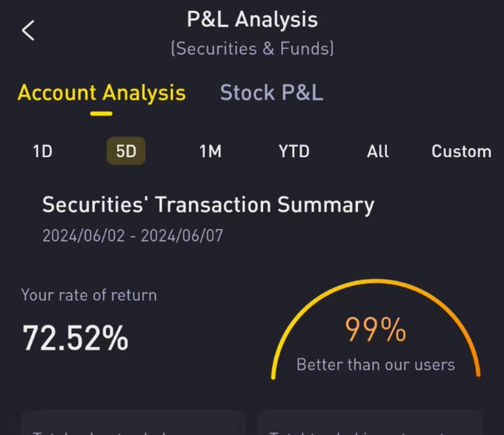Go back using the arrow icon

(x=28, y=31)
